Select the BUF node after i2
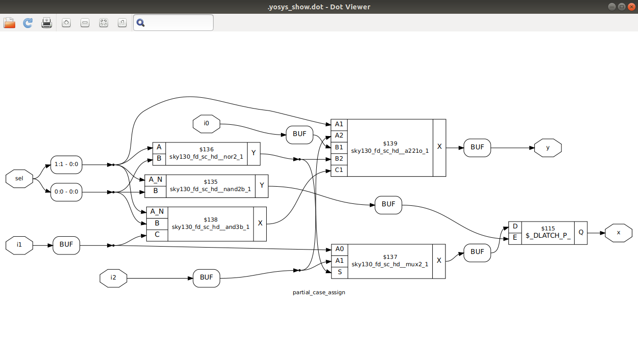Viewport: 638px width, 364px height. (206, 278)
